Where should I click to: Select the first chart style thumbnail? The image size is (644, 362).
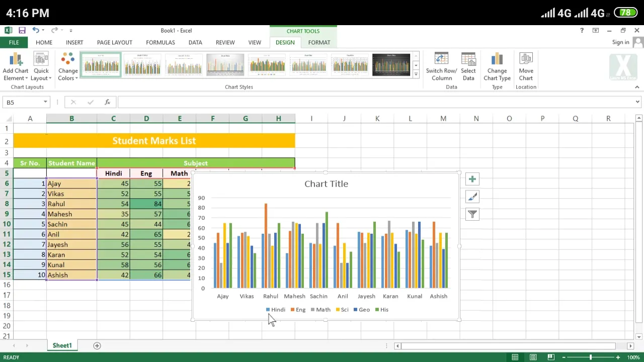click(x=101, y=64)
